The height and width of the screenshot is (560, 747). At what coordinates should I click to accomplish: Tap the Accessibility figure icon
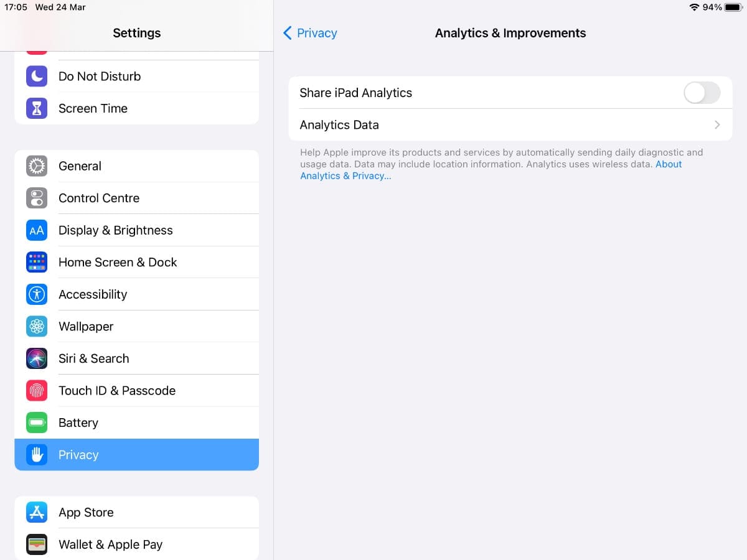pyautogui.click(x=37, y=294)
